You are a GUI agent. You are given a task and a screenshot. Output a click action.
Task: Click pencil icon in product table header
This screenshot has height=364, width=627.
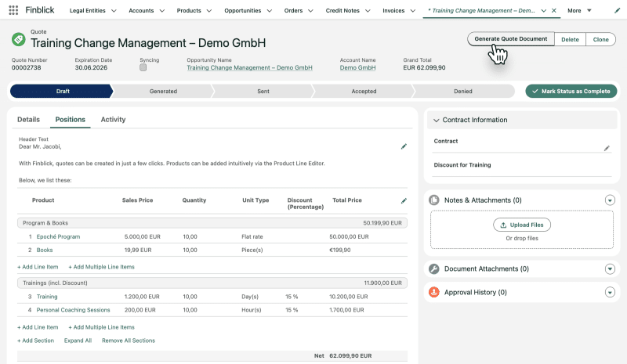404,201
